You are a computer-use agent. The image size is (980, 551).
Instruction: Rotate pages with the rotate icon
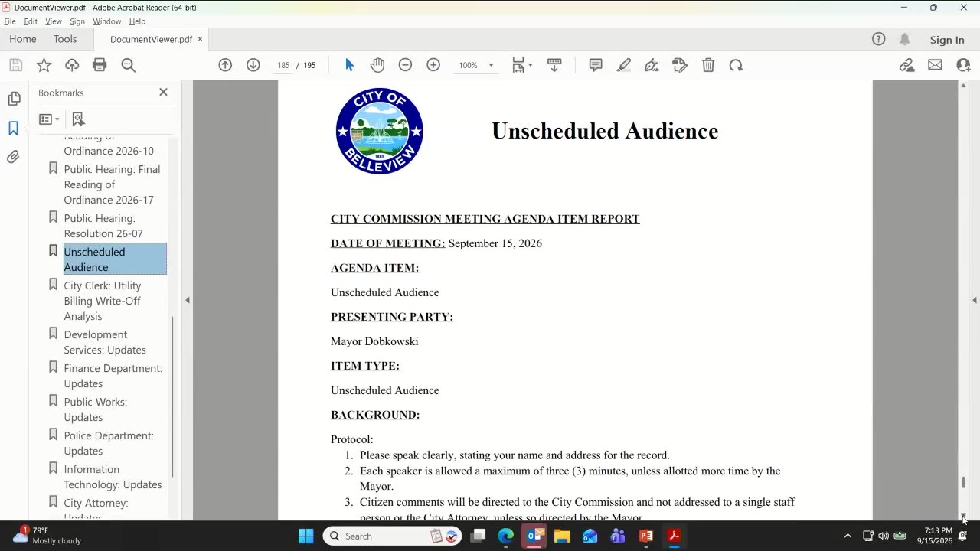736,65
